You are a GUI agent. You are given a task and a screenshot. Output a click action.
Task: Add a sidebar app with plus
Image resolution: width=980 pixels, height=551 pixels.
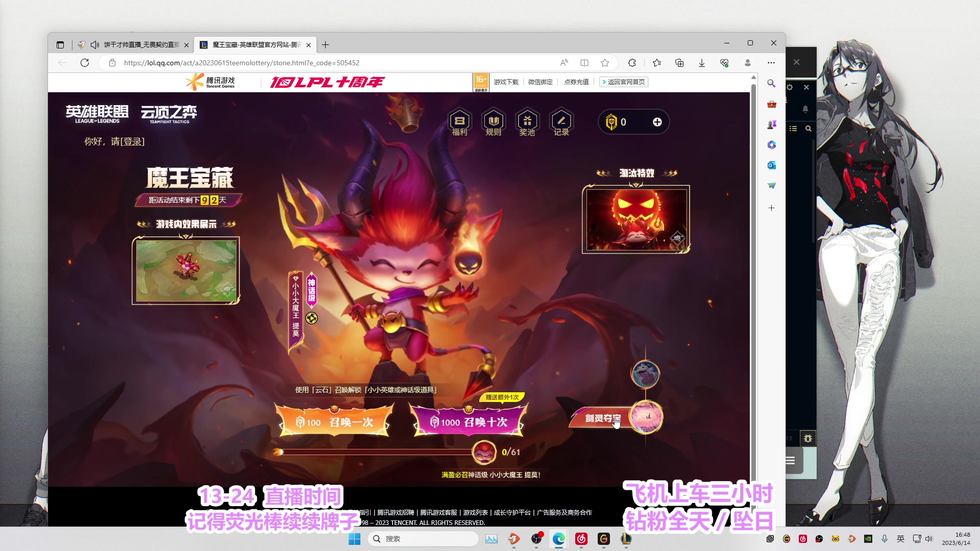pos(771,208)
